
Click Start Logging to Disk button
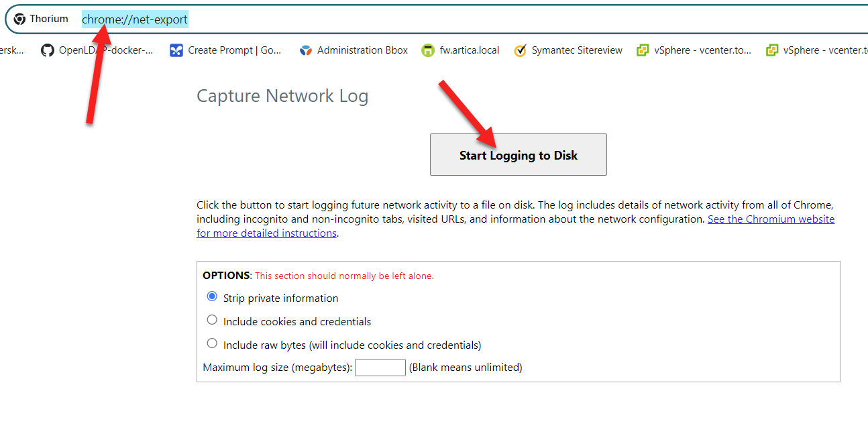(518, 155)
